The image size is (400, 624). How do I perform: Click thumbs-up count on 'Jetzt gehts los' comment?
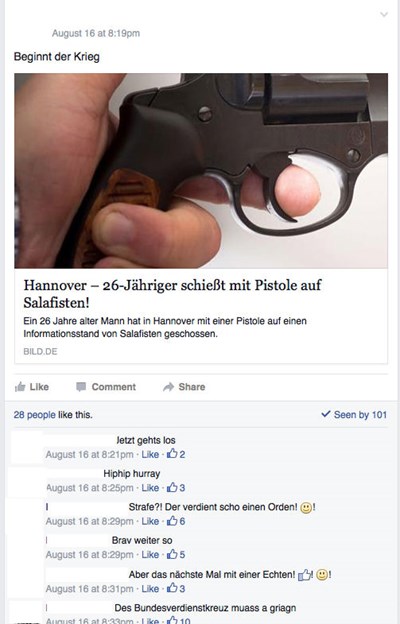coord(176,454)
